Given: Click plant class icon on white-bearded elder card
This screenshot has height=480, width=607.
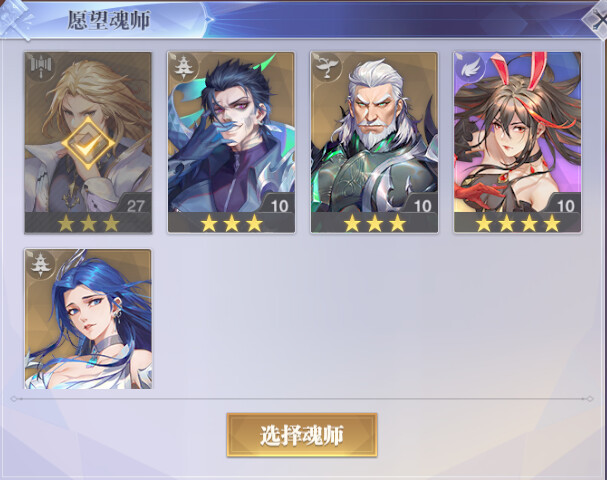Looking at the screenshot, I should [326, 67].
